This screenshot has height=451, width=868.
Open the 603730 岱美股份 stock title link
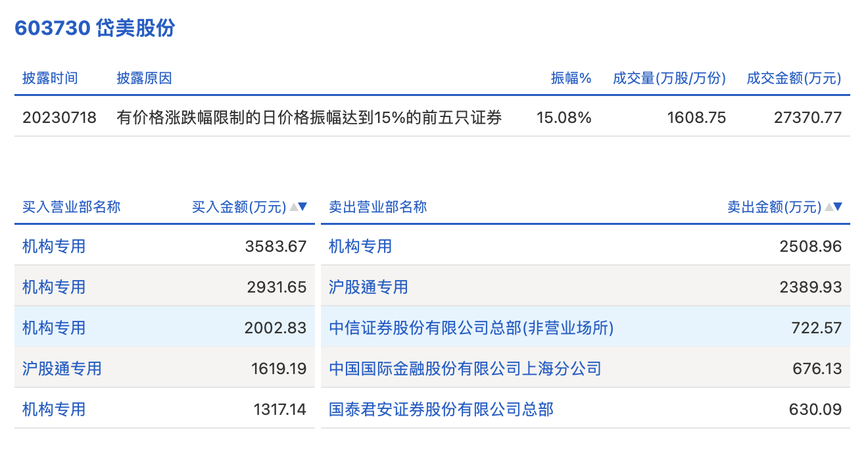(x=95, y=28)
